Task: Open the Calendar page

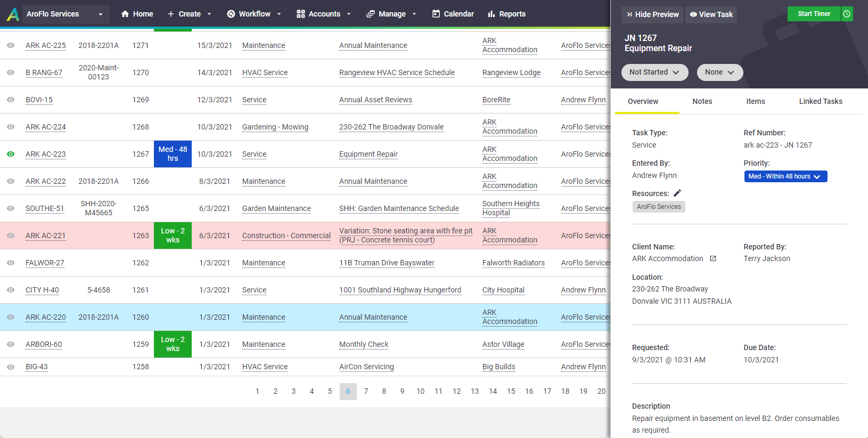Action: coord(453,14)
